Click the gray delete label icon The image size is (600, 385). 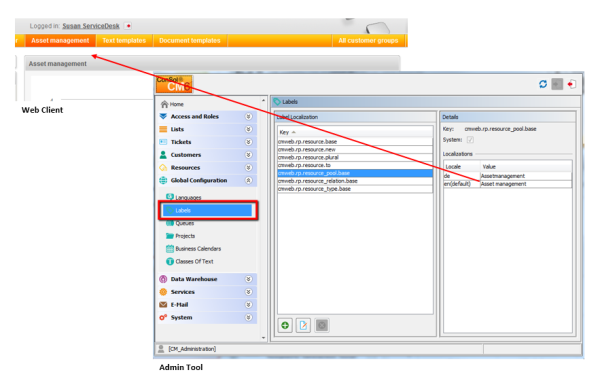coord(322,326)
